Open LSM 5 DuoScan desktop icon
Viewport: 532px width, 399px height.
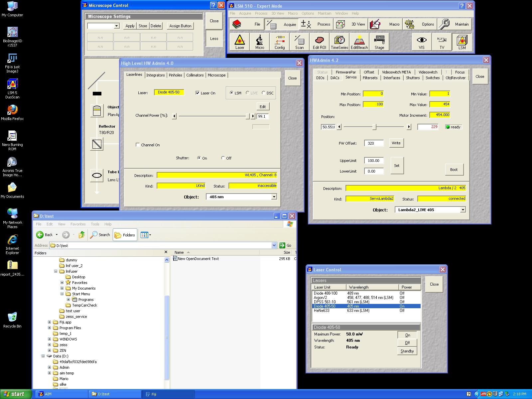click(x=12, y=89)
